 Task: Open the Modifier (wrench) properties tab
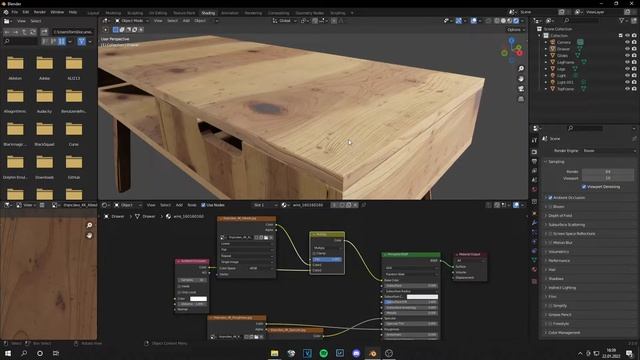[534, 222]
